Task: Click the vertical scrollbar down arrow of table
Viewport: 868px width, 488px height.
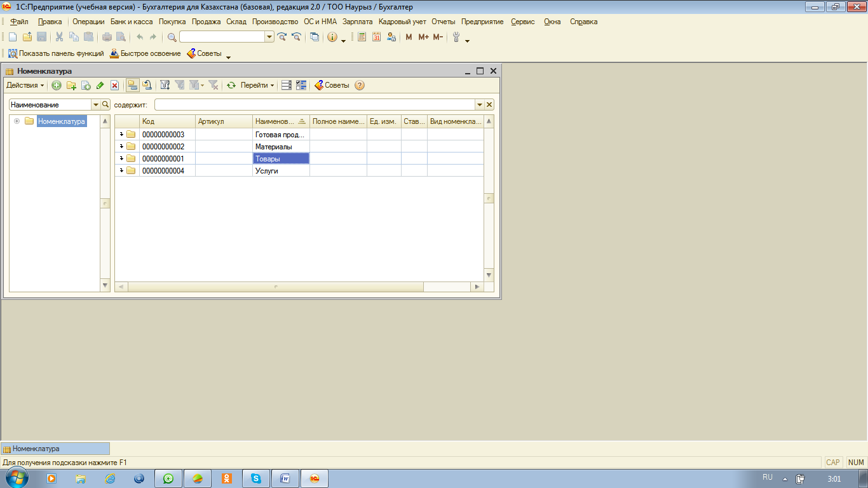Action: point(489,275)
